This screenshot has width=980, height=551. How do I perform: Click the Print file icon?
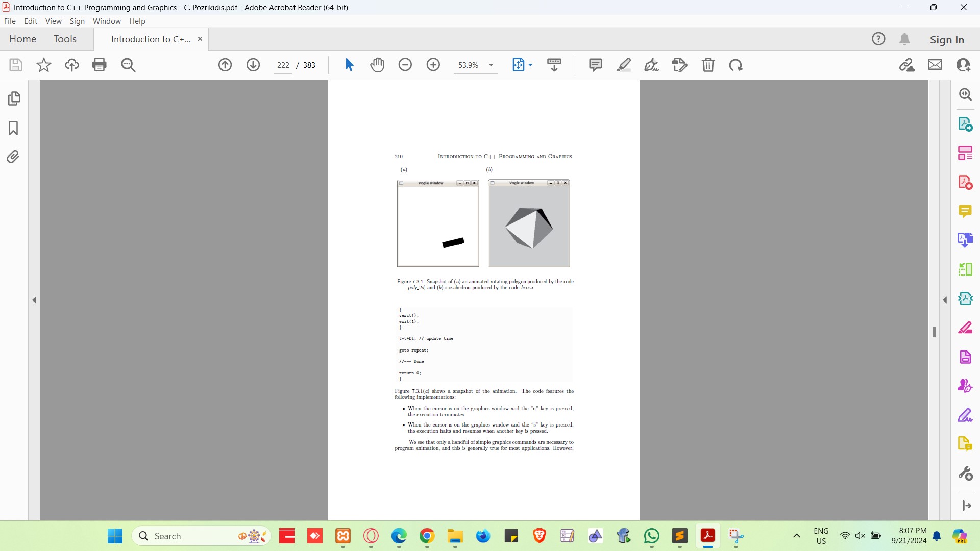100,65
